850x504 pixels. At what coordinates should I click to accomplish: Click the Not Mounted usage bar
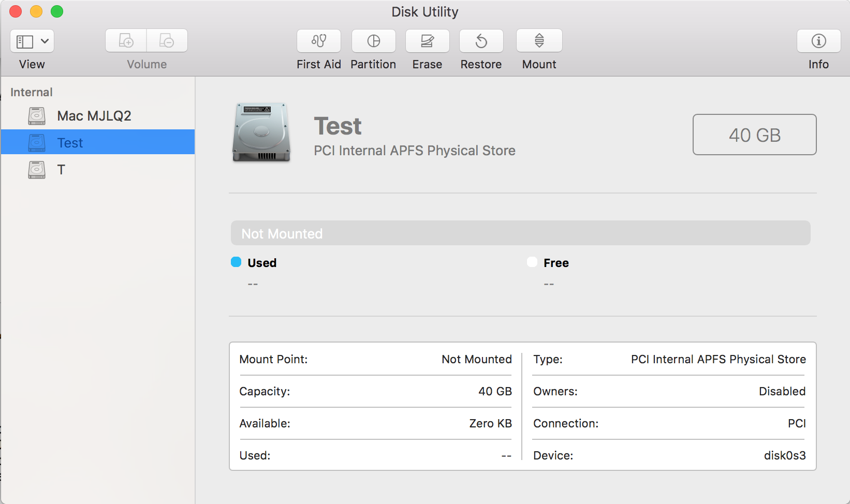pos(520,233)
